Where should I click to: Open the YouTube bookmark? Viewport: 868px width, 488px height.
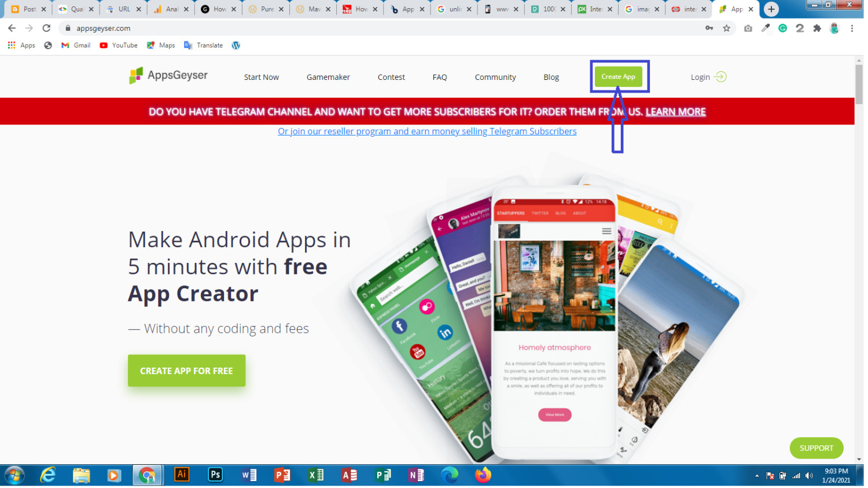(119, 45)
